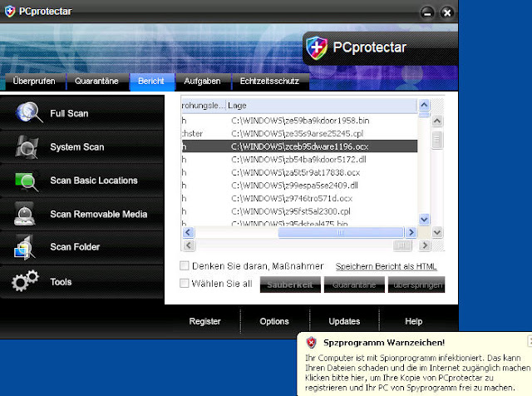The width and height of the screenshot is (532, 396).
Task: Open Options in the bottom bar
Action: (274, 321)
